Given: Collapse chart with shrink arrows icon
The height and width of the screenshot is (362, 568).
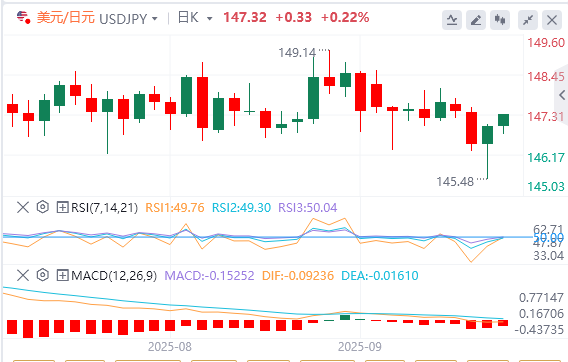Looking at the screenshot, I should 528,20.
